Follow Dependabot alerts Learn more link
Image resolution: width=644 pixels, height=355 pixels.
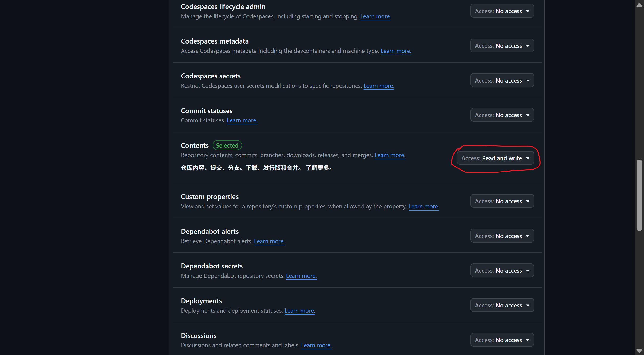(x=269, y=241)
